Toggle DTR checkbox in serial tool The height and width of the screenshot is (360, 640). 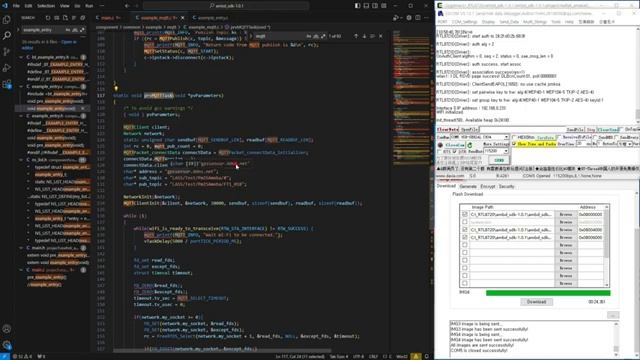coord(455,151)
